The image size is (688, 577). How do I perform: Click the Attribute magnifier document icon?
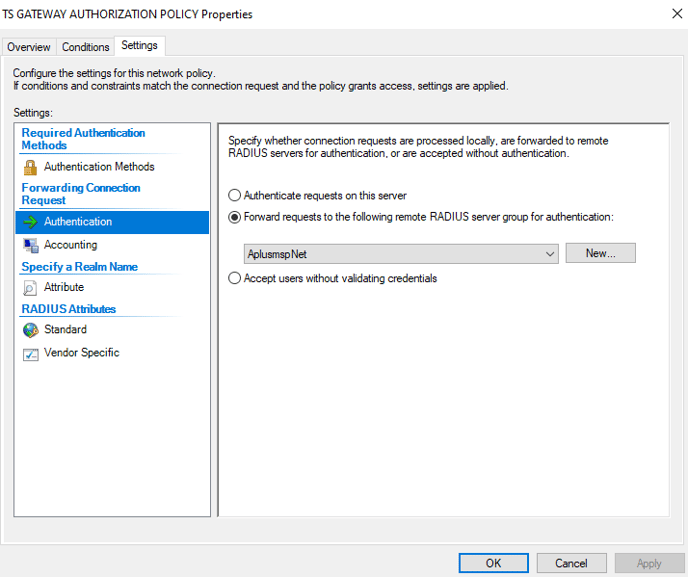click(30, 288)
